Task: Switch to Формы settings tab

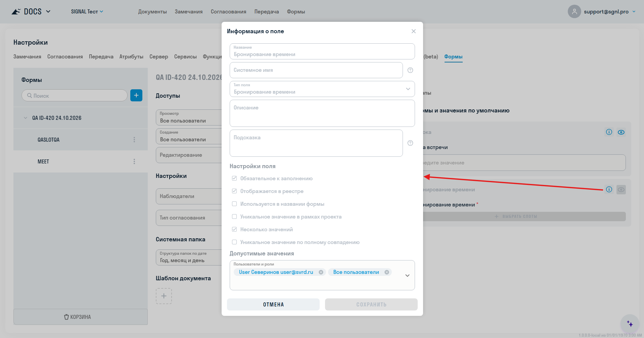Action: click(453, 57)
